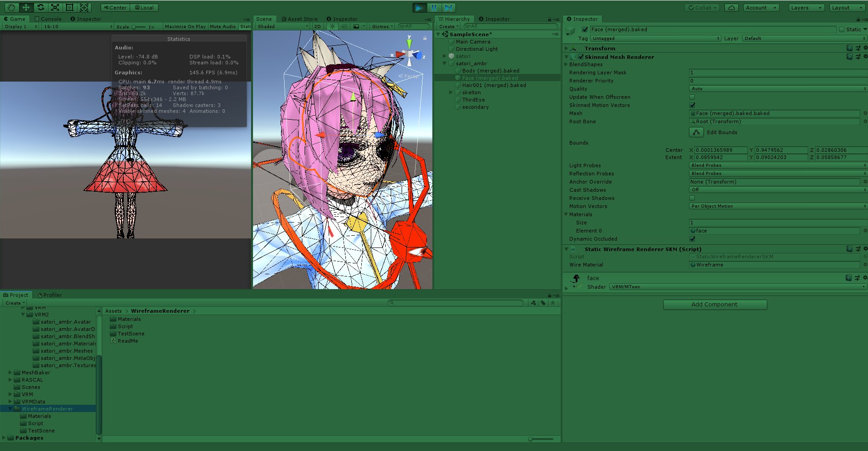Open Transform component gear menu
The image size is (868, 451).
point(865,48)
